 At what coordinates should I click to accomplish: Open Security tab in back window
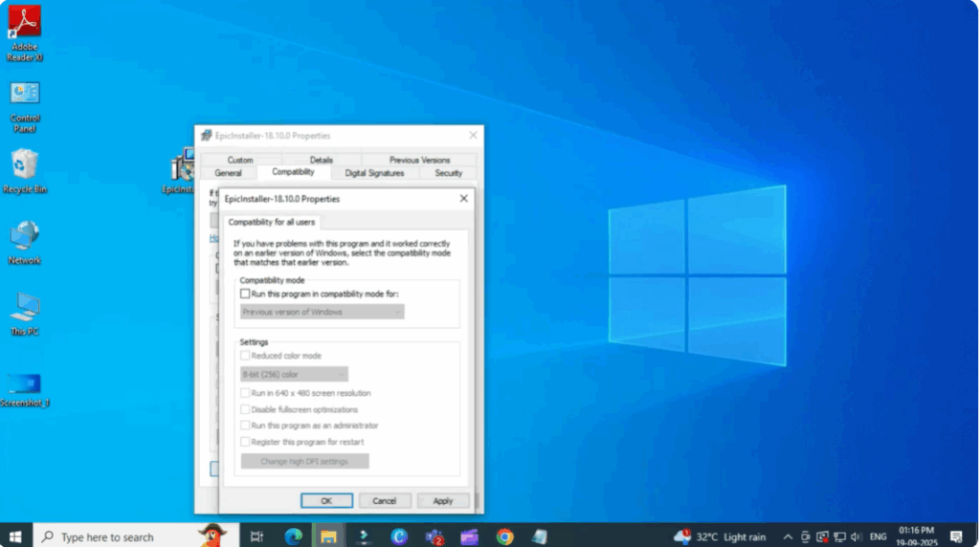pyautogui.click(x=448, y=173)
